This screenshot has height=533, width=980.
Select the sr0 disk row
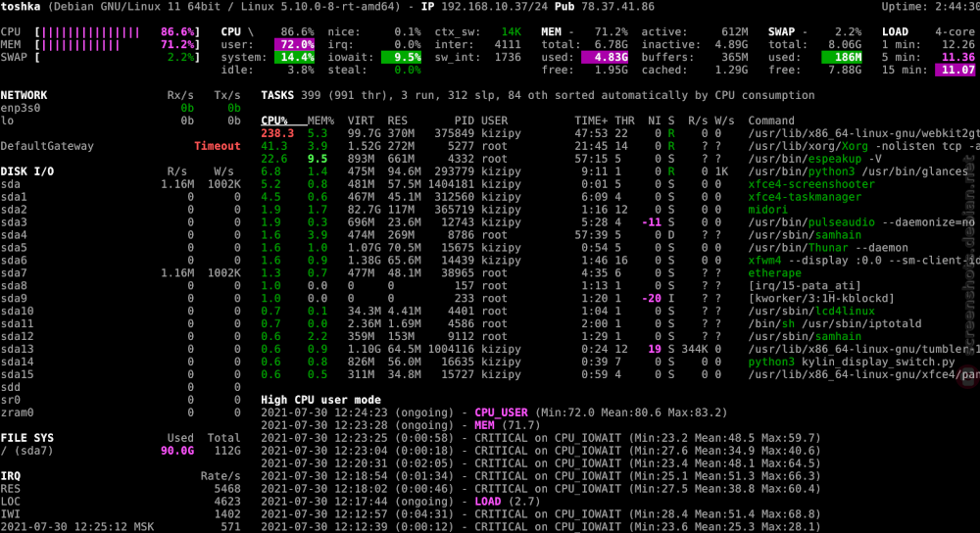point(121,400)
